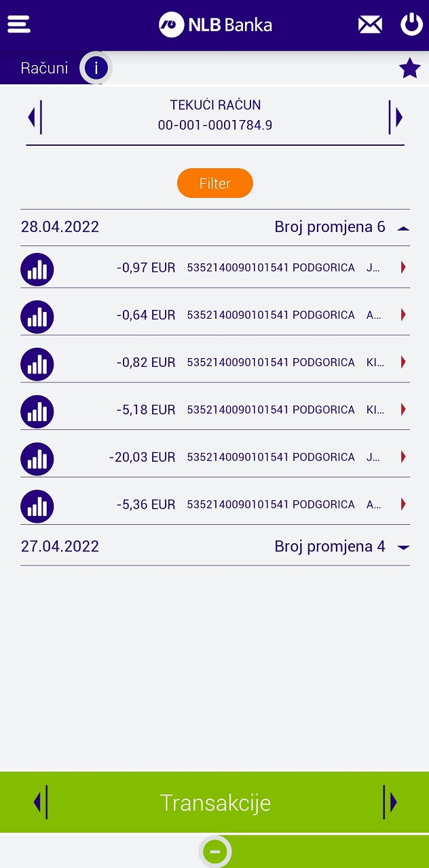This screenshot has height=868, width=429.
Task: Open the hamburger menu
Action: coord(19,24)
